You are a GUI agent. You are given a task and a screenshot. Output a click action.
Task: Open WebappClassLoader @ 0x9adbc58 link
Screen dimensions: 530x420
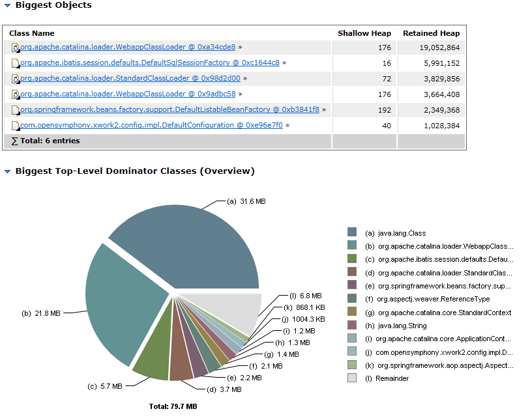point(128,94)
